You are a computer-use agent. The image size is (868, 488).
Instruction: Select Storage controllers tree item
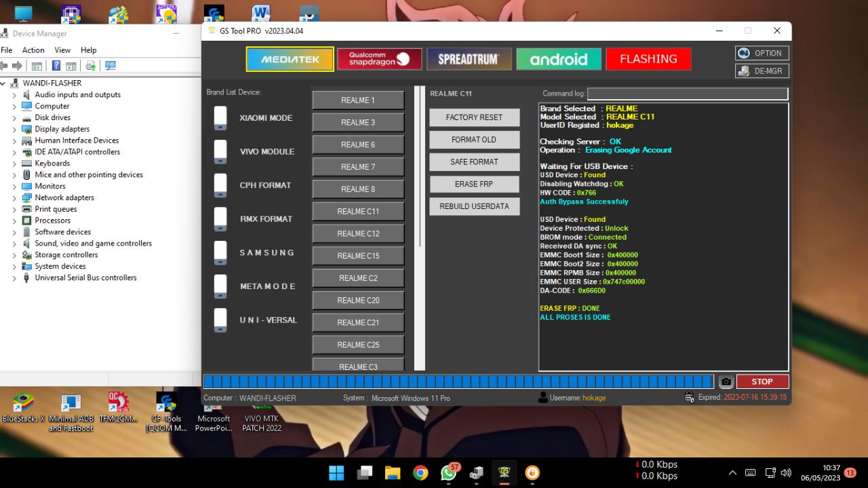(66, 255)
